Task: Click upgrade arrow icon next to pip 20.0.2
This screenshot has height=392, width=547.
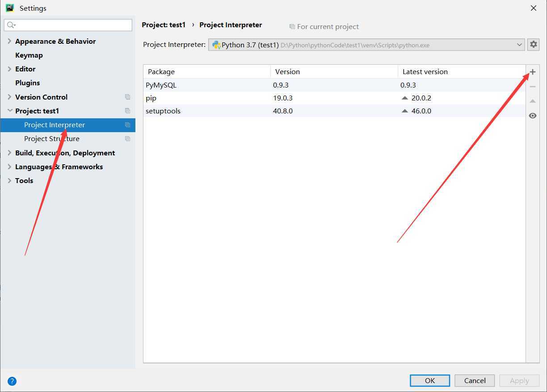Action: click(405, 98)
